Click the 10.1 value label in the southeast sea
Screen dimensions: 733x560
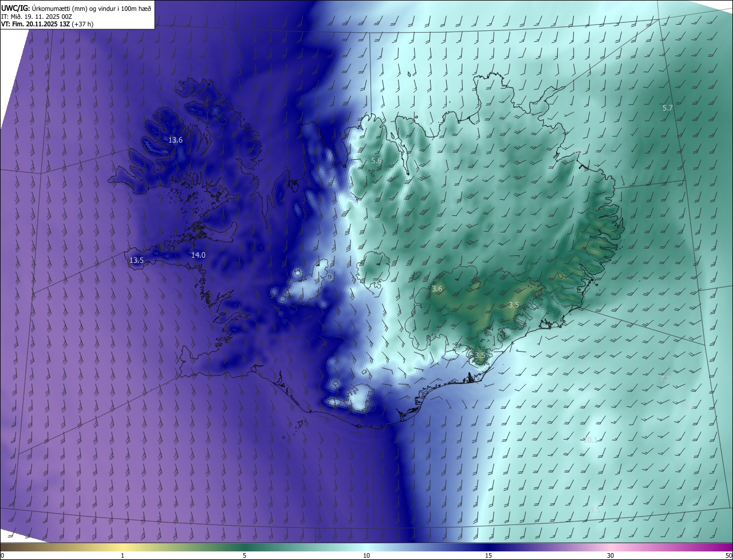point(590,440)
